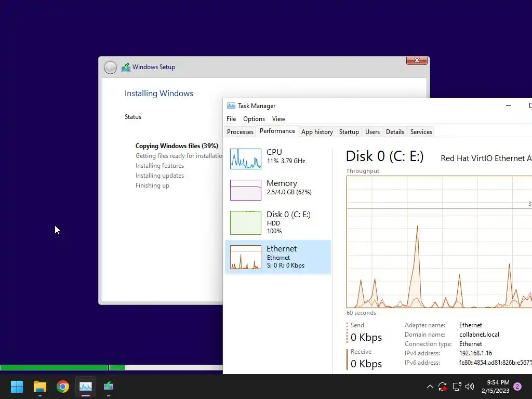Click the volume speaker tray icon
532x399 pixels.
click(470, 387)
